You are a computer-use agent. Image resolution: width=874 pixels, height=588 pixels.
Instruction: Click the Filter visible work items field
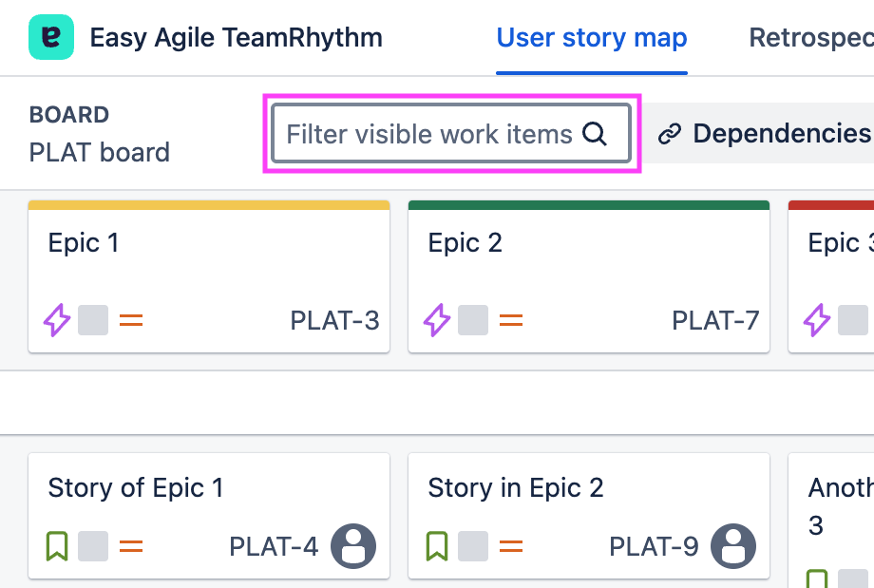(429, 134)
